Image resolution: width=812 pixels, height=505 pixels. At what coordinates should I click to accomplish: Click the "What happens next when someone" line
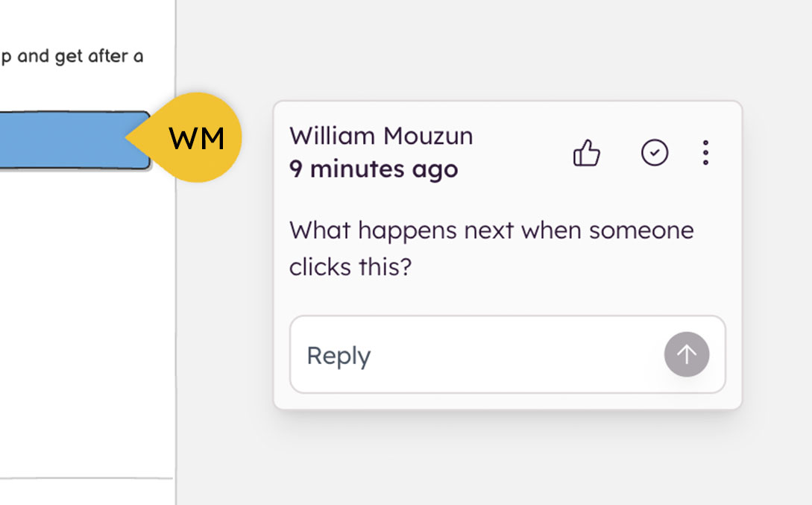click(491, 230)
